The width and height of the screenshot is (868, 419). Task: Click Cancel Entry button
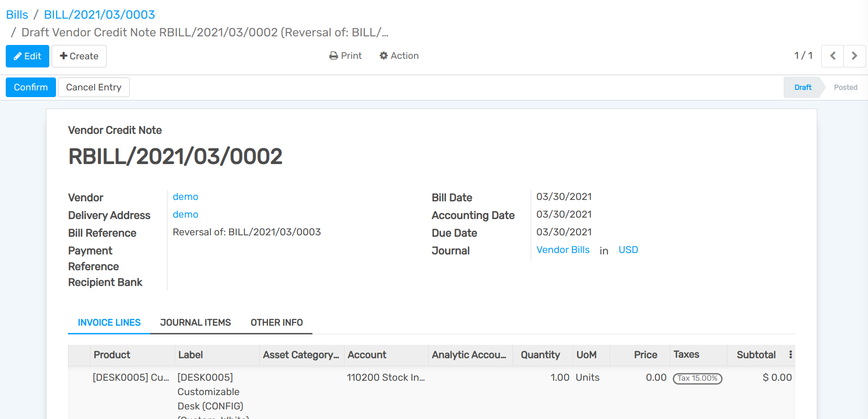[x=94, y=88]
